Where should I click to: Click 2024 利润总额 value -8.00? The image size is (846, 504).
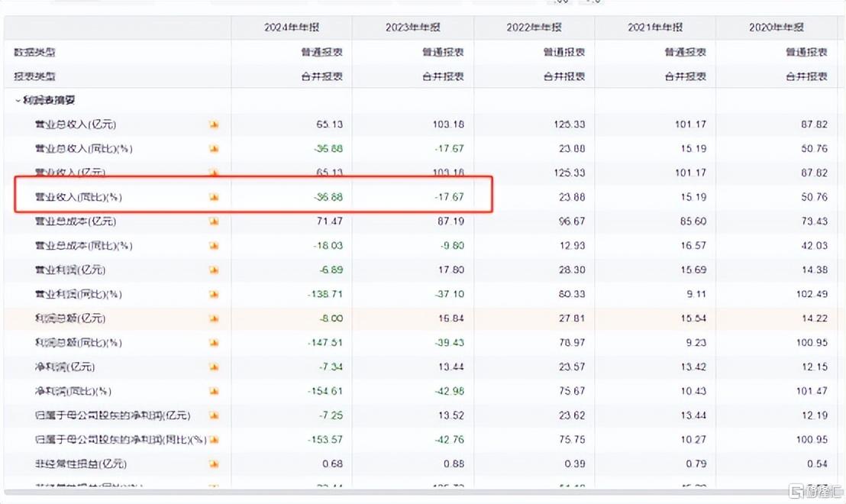(x=331, y=319)
